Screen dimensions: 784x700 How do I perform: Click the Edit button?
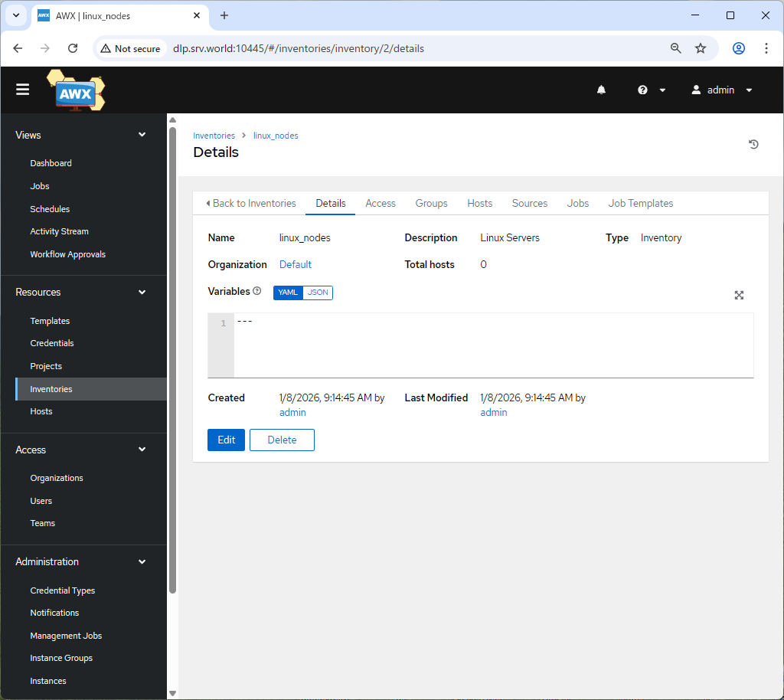click(x=226, y=440)
